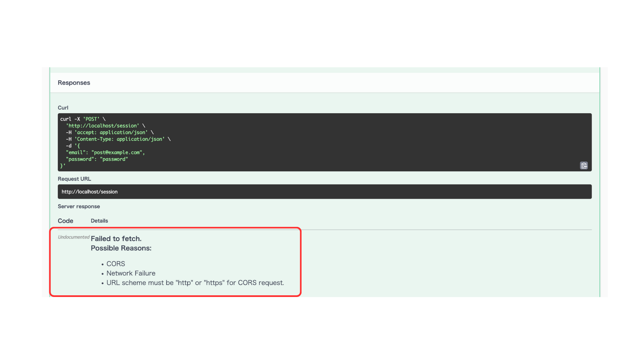Click the Curl label above the code block
This screenshot has width=644, height=362.
click(x=63, y=108)
